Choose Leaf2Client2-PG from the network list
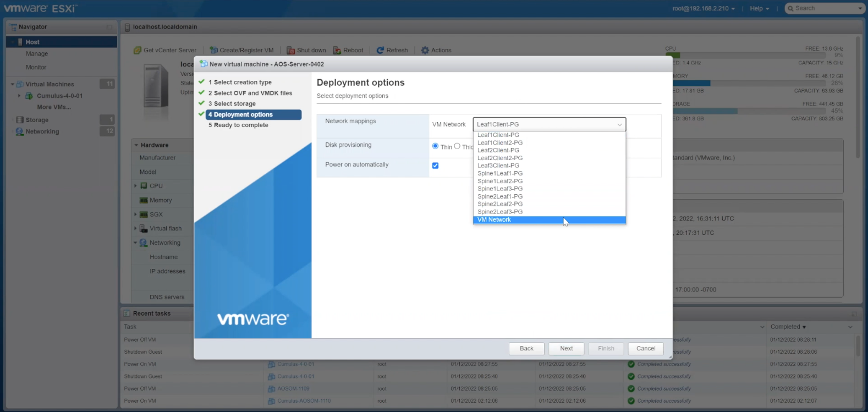This screenshot has width=868, height=412. 549,158
